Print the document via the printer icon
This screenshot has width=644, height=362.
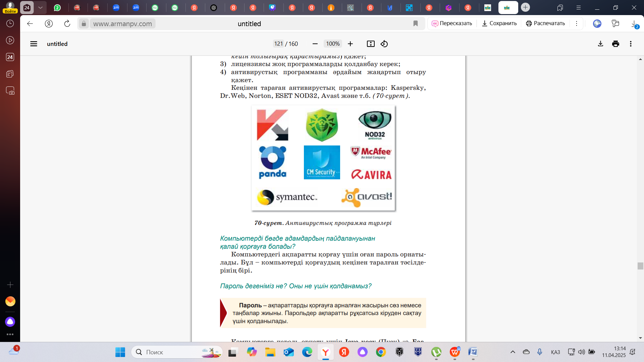coord(615,44)
